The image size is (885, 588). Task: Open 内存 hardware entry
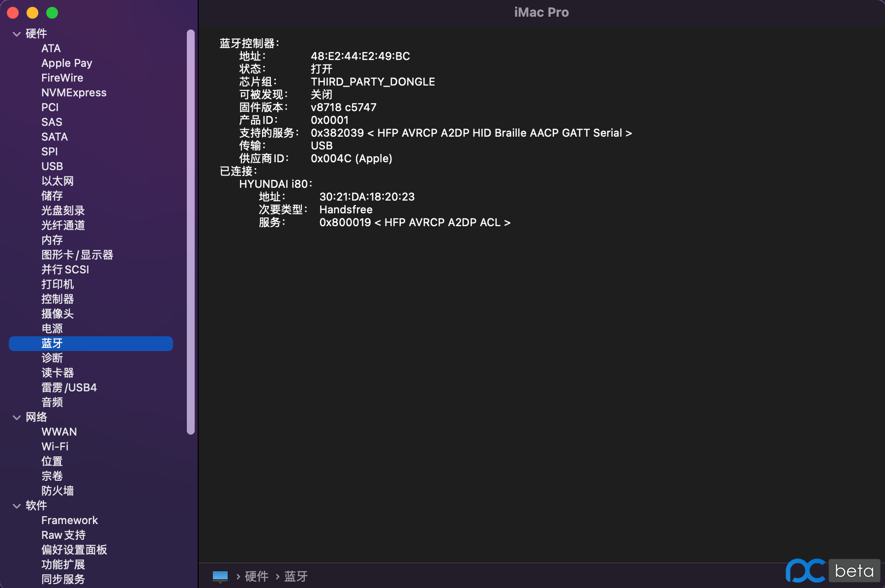52,240
